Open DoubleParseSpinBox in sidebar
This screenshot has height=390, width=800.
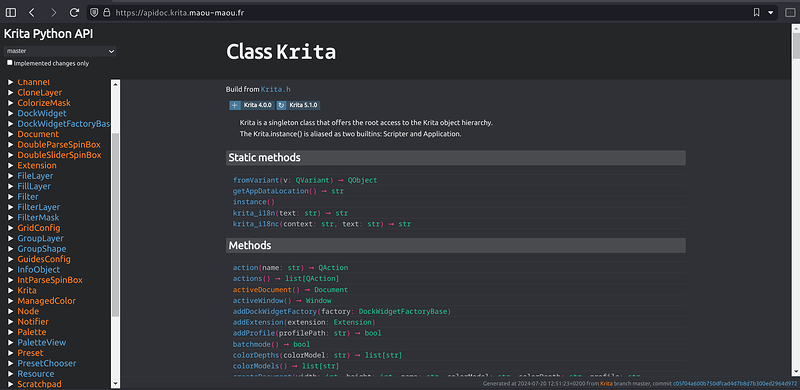pos(59,144)
